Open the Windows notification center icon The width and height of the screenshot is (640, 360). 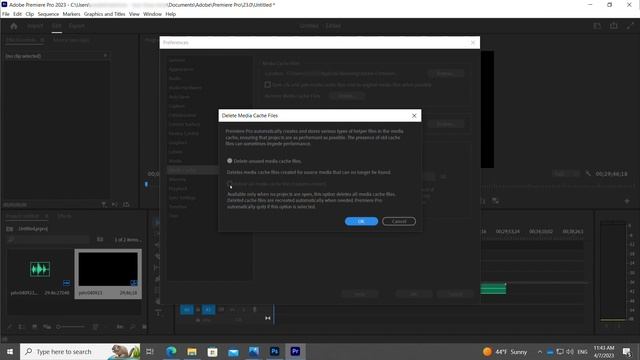coord(627,351)
